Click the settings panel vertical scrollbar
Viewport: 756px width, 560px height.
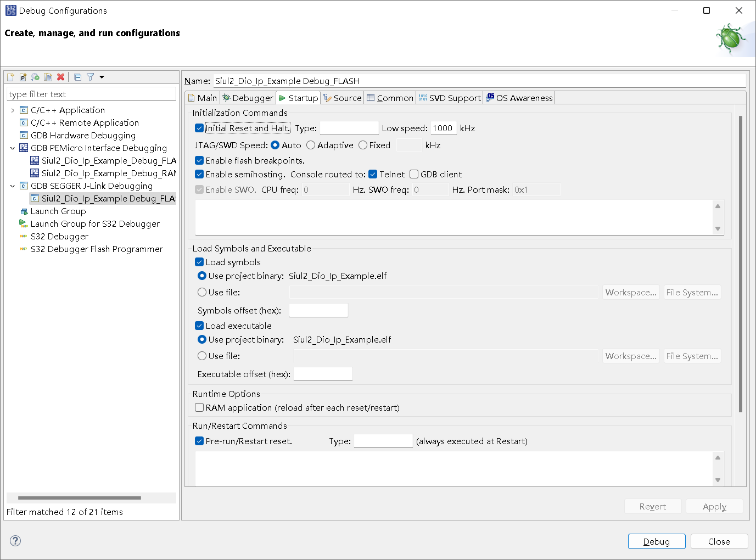click(x=740, y=264)
